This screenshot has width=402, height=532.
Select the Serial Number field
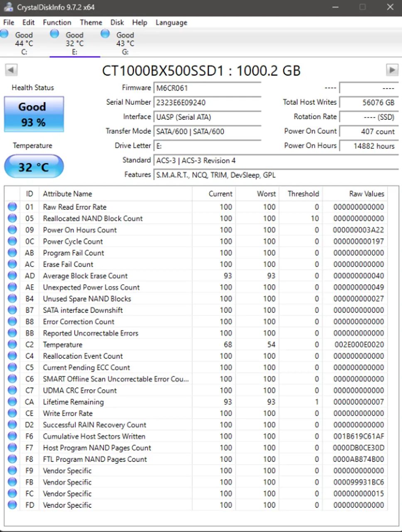[x=208, y=102]
